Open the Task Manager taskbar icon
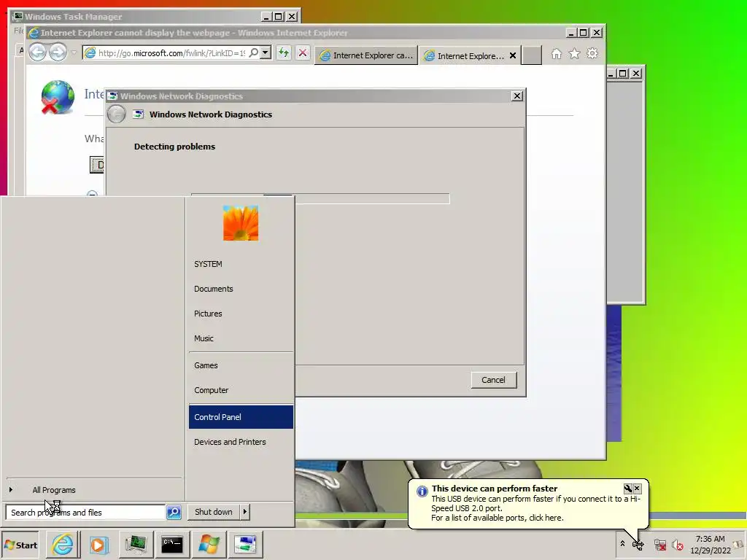Viewport: 747px width, 560px height. point(136,544)
